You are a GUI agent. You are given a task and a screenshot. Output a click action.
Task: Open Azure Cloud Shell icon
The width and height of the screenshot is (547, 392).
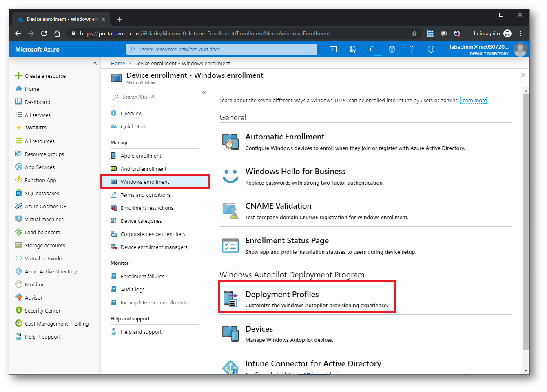(333, 49)
